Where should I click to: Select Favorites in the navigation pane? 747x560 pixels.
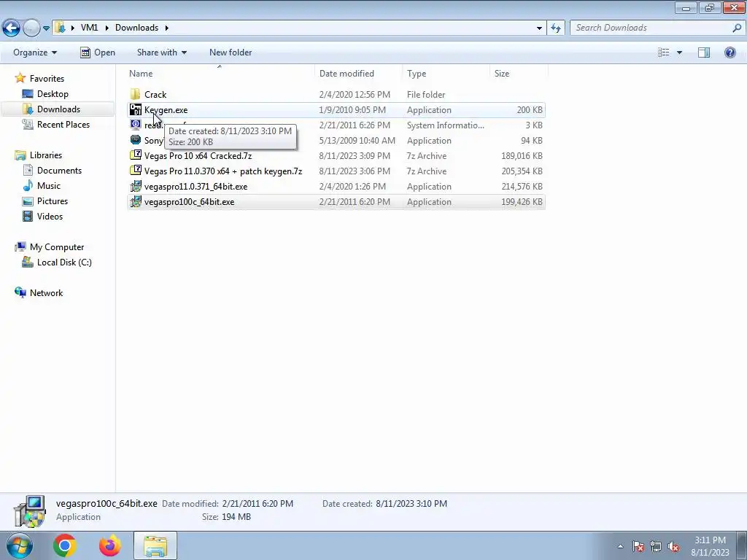coord(47,79)
